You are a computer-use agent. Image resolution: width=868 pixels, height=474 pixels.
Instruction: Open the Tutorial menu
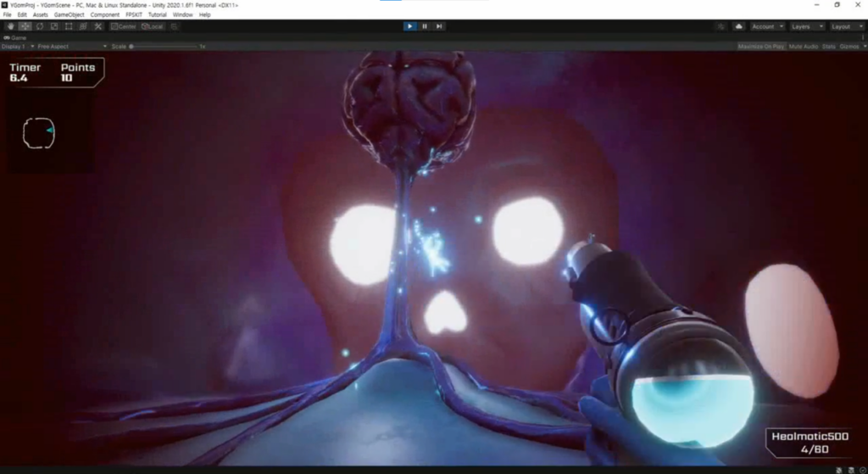tap(157, 15)
